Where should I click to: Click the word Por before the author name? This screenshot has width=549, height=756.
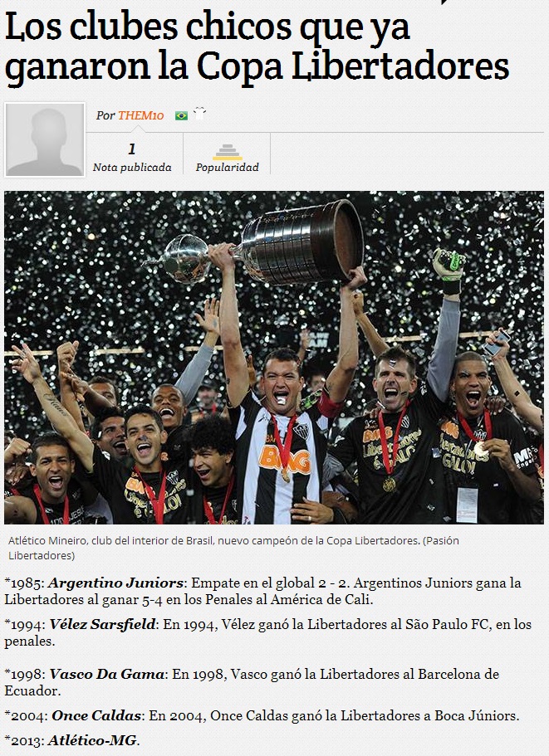point(105,115)
